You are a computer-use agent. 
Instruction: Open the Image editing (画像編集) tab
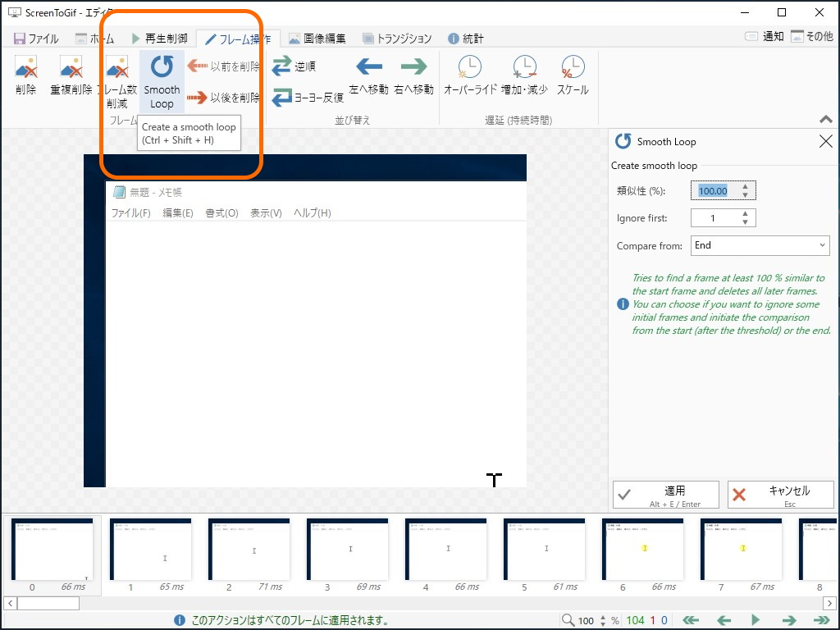pyautogui.click(x=317, y=39)
